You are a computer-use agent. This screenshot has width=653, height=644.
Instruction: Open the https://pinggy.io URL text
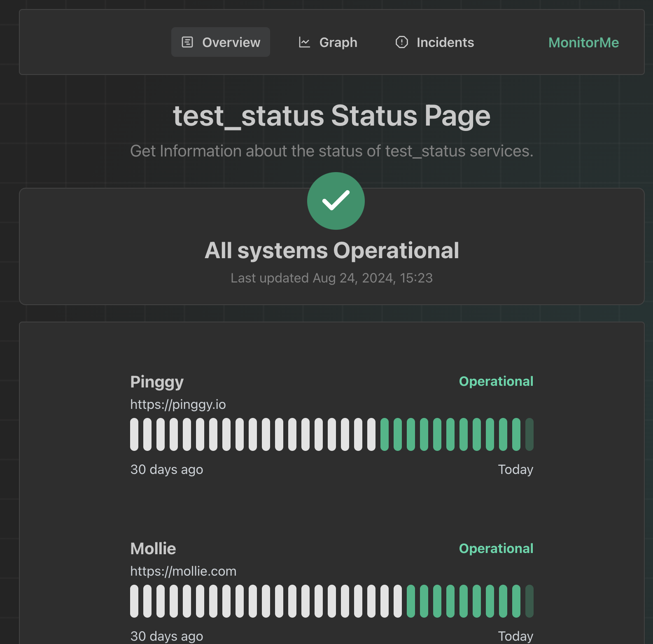[x=178, y=404]
